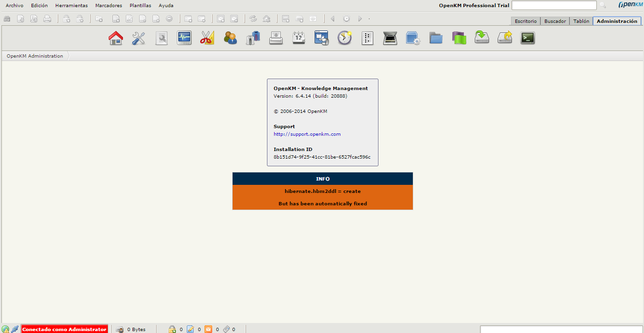Image resolution: width=644 pixels, height=333 pixels.
Task: Click the search input field at top right
Action: click(x=554, y=5)
